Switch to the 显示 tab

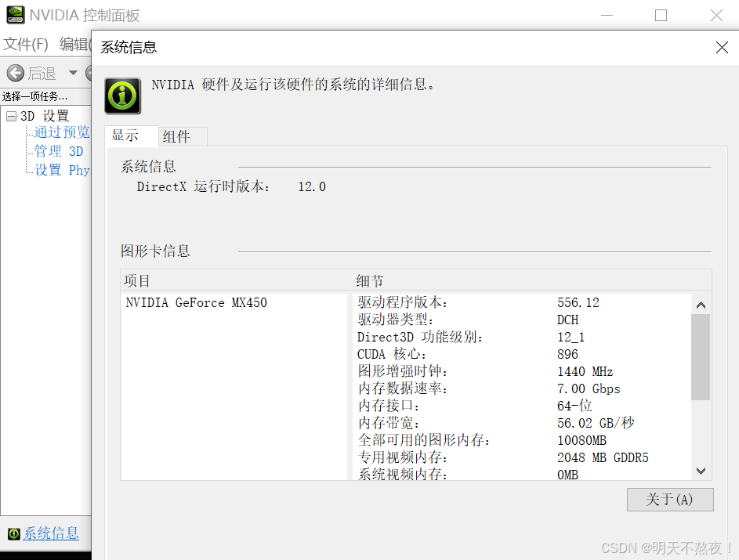tap(132, 135)
